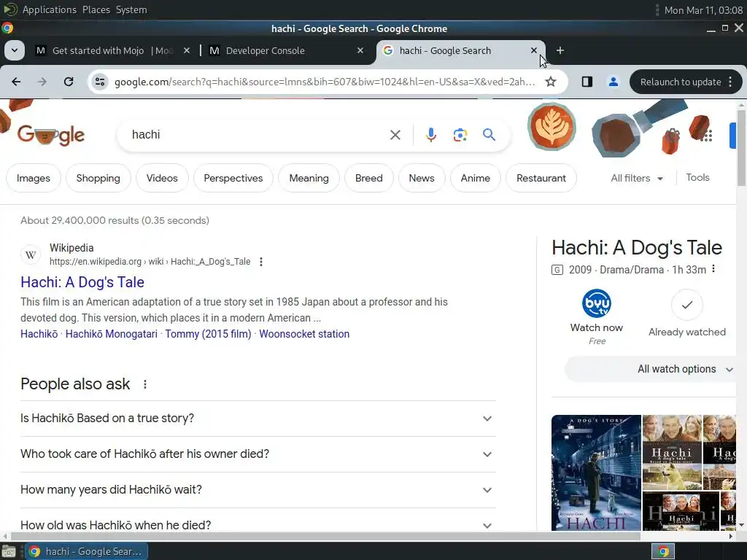Open People also ask options menu
The image size is (747, 560).
click(145, 384)
